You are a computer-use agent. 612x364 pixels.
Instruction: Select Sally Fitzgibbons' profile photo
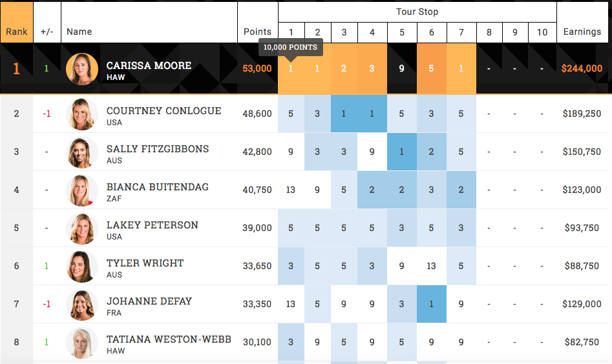82,152
